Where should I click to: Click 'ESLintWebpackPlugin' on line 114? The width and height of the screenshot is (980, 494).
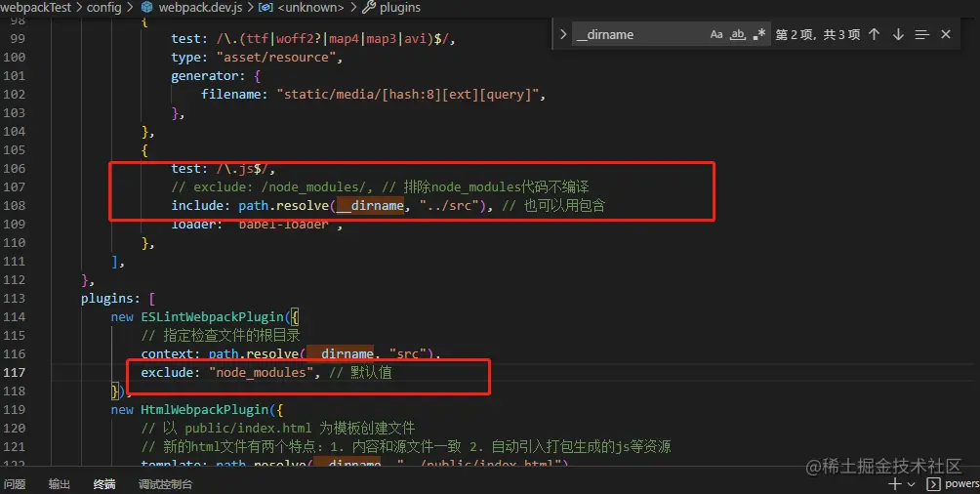pos(213,317)
